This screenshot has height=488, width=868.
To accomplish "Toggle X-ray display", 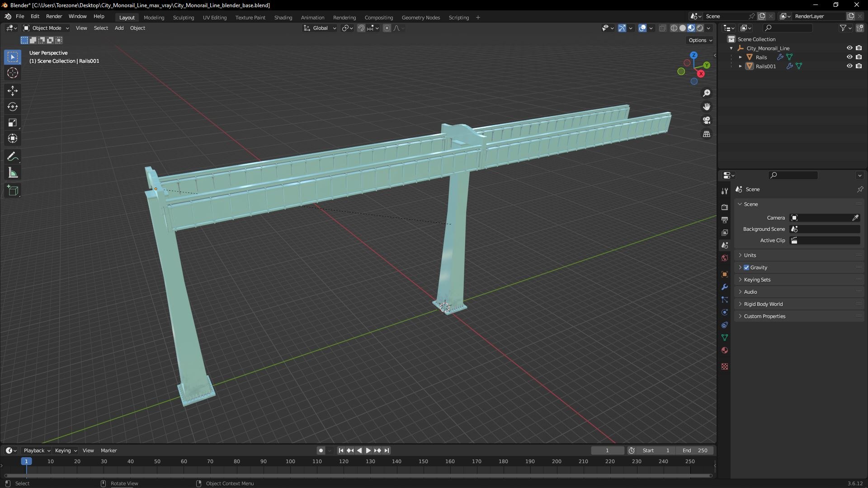I will tap(662, 28).
